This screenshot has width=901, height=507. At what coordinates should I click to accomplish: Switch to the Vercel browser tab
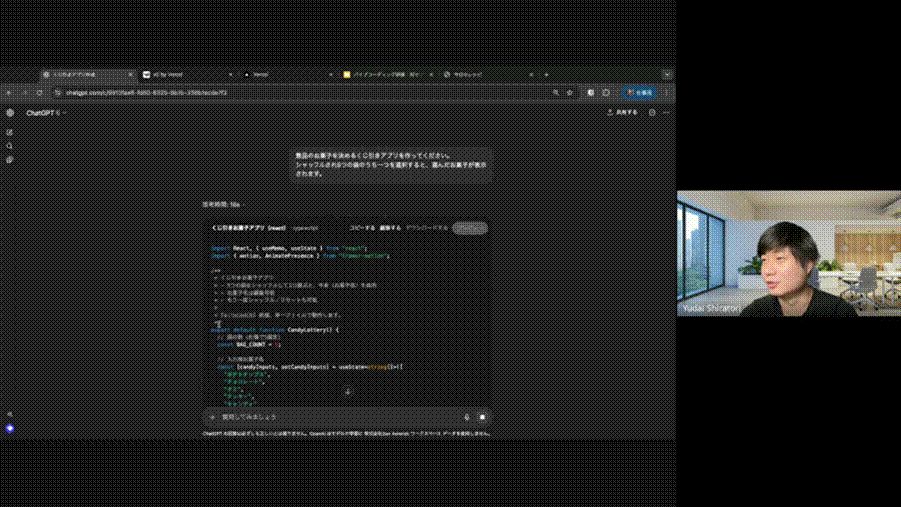coord(260,74)
